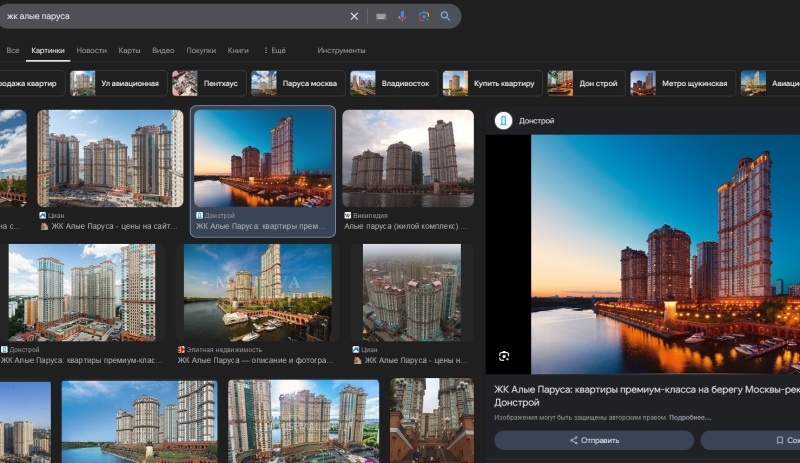Open Google Lens search by image icon
This screenshot has width=800, height=463.
[x=423, y=16]
